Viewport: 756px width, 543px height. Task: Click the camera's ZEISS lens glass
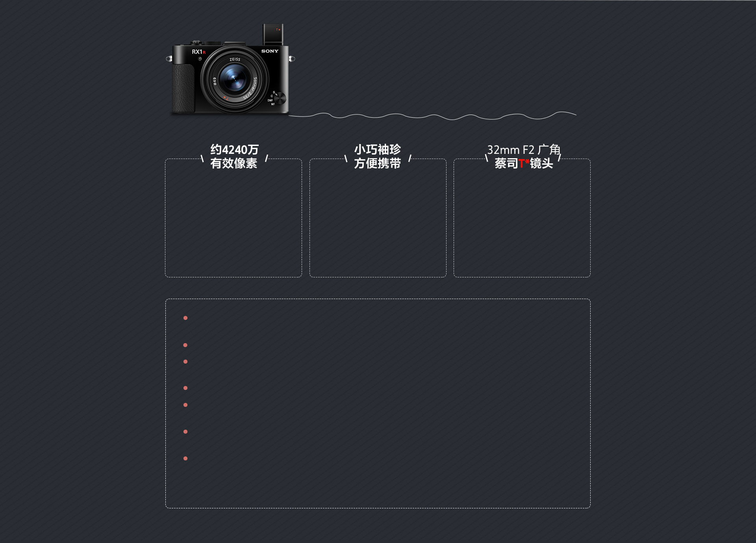click(234, 79)
